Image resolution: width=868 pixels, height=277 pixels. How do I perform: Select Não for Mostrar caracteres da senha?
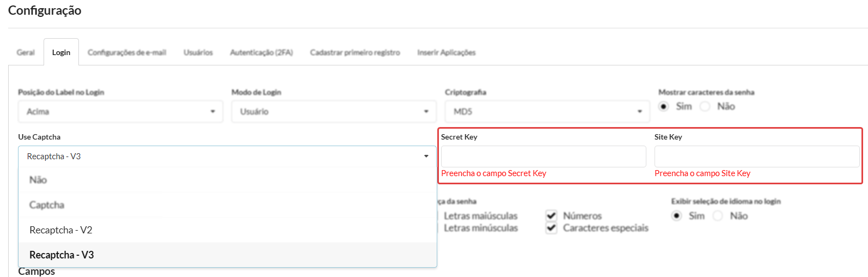coord(705,106)
